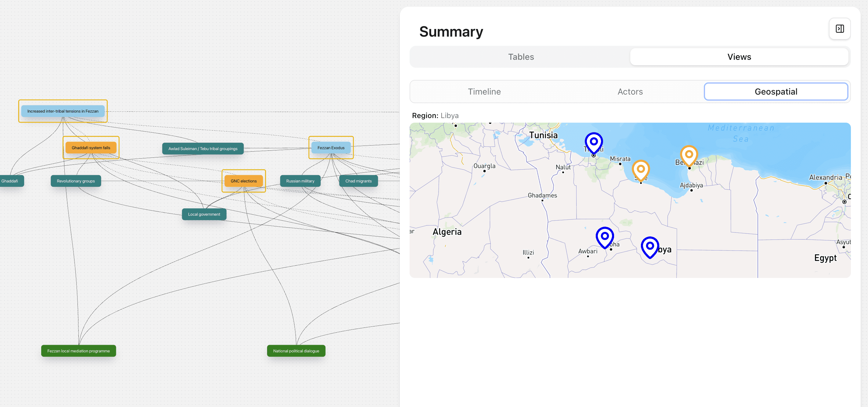Viewport: 868px width, 407px height.
Task: Switch to the Tables tab
Action: tap(521, 57)
